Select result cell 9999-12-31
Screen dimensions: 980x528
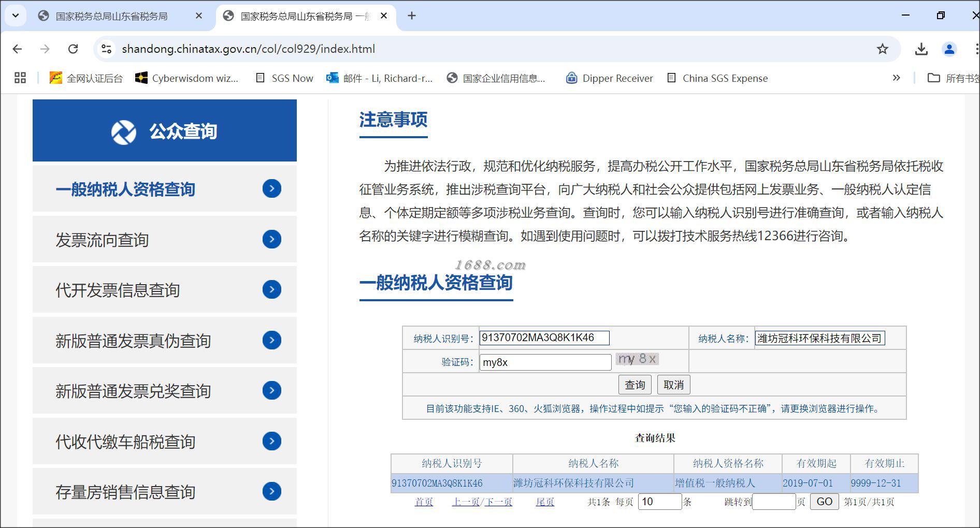point(884,483)
